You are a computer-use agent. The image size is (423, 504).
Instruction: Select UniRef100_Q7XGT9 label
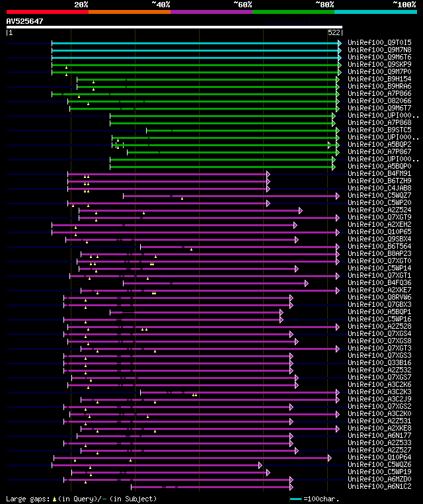(x=379, y=218)
